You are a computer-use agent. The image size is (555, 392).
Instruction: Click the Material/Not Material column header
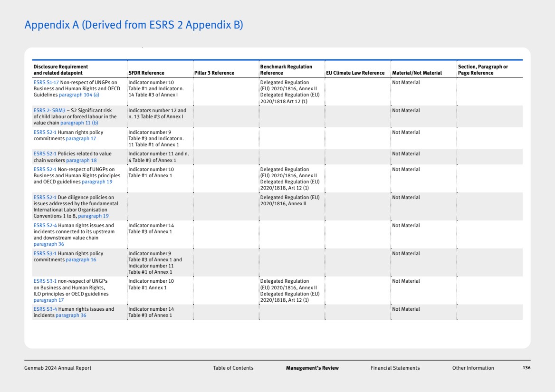point(417,73)
